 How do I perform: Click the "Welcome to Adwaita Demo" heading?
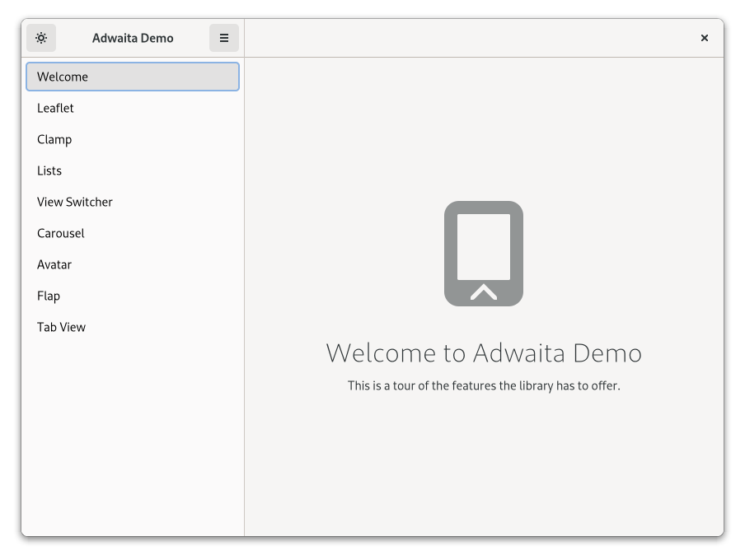click(x=484, y=352)
